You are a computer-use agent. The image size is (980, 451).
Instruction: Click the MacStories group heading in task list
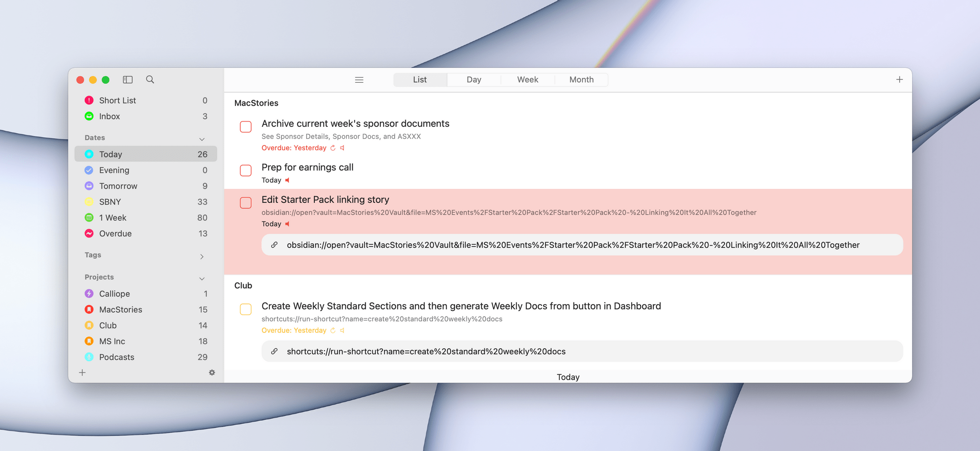tap(256, 103)
